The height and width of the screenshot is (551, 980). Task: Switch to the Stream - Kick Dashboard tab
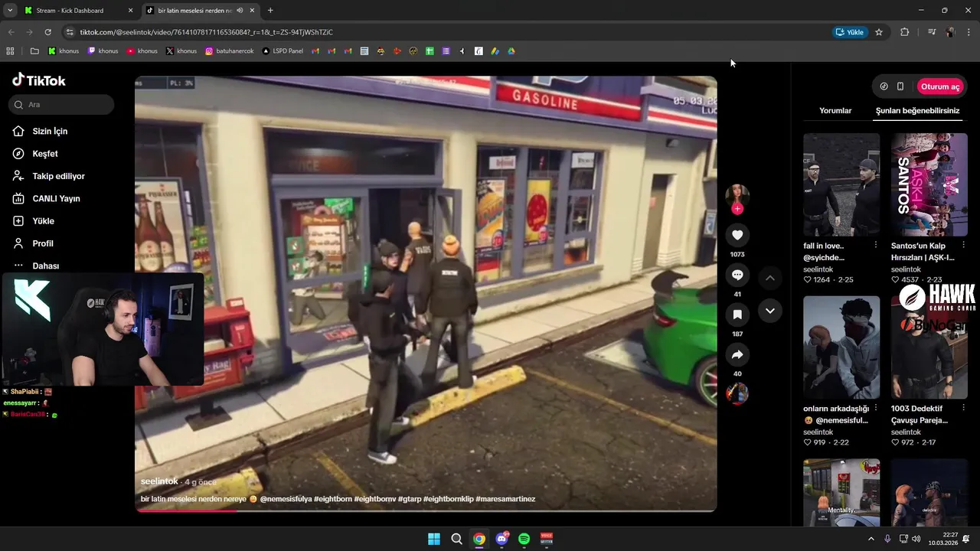tap(77, 11)
